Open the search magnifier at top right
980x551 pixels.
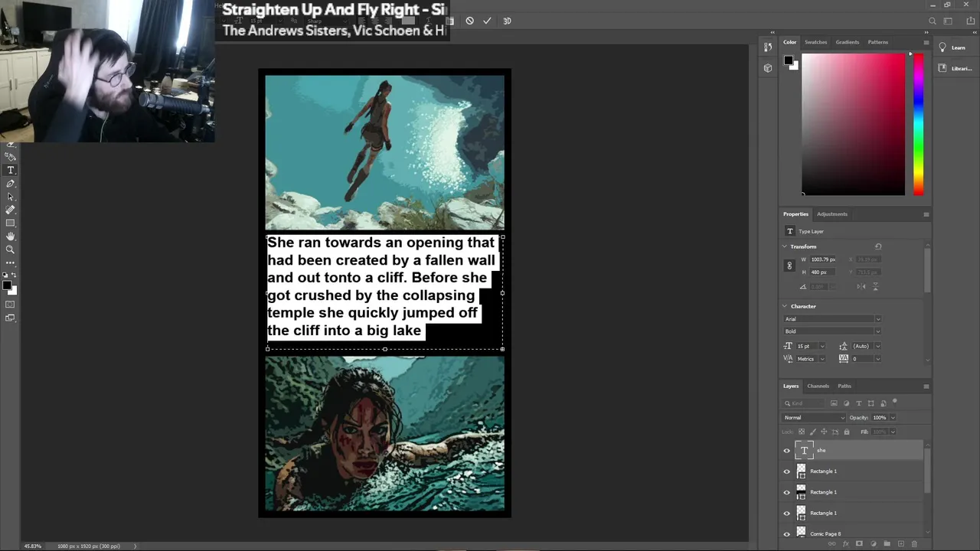pyautogui.click(x=932, y=21)
